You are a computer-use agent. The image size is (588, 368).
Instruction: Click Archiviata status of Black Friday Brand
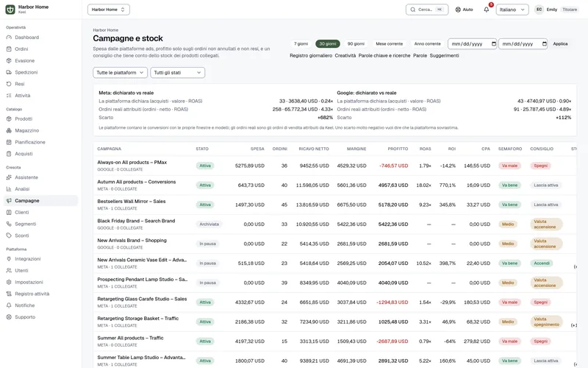click(x=209, y=224)
